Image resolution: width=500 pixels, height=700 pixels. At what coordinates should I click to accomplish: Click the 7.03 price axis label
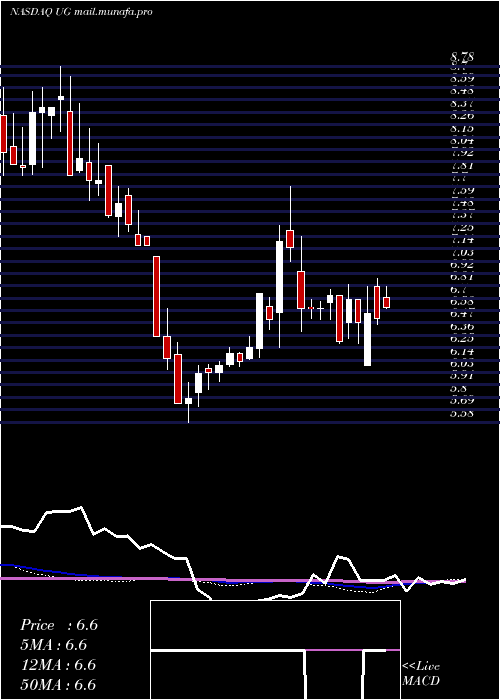[x=462, y=253]
